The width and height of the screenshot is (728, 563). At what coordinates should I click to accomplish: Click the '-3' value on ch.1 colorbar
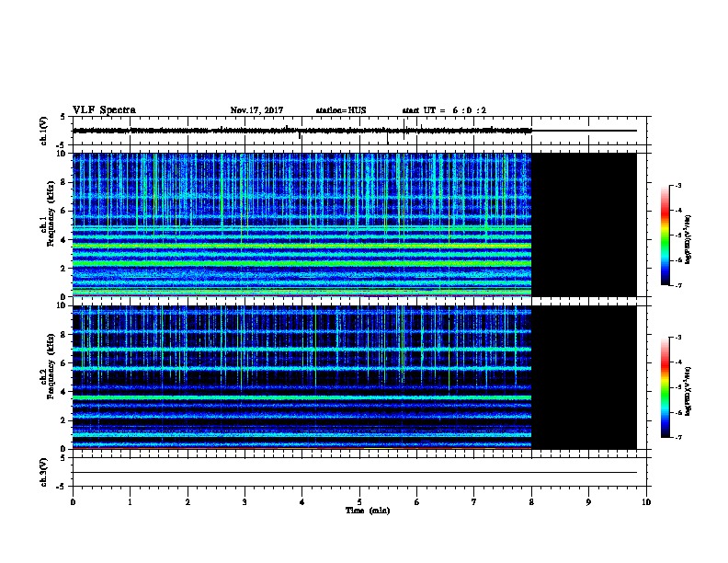pyautogui.click(x=677, y=185)
